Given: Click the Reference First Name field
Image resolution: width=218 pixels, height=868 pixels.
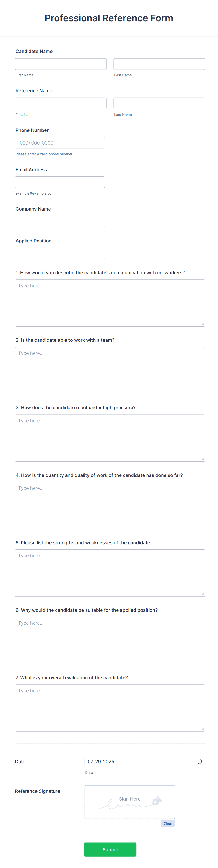Looking at the screenshot, I should pyautogui.click(x=61, y=103).
